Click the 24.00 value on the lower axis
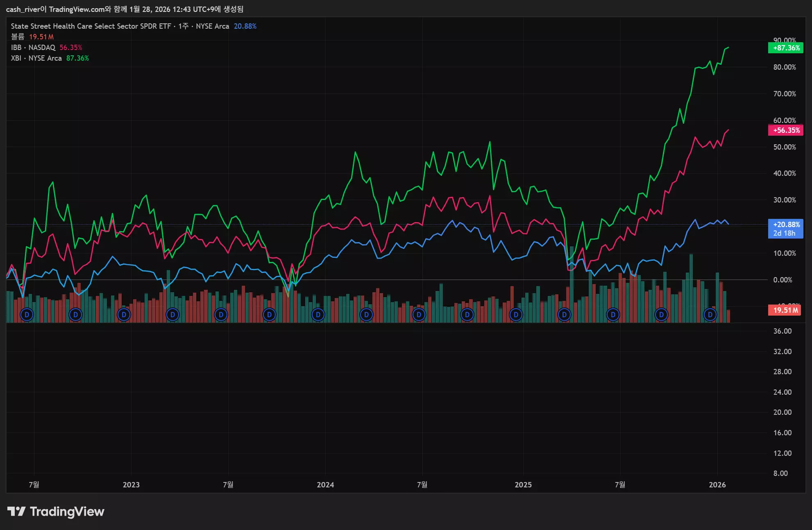Viewport: 812px width, 530px height. tap(783, 392)
